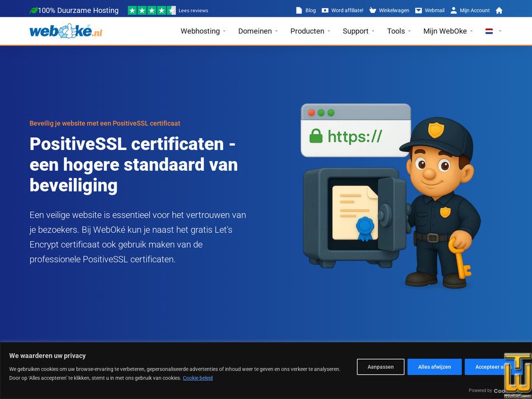Click the Dutch flag language icon
This screenshot has height=399, width=532.
click(x=489, y=31)
